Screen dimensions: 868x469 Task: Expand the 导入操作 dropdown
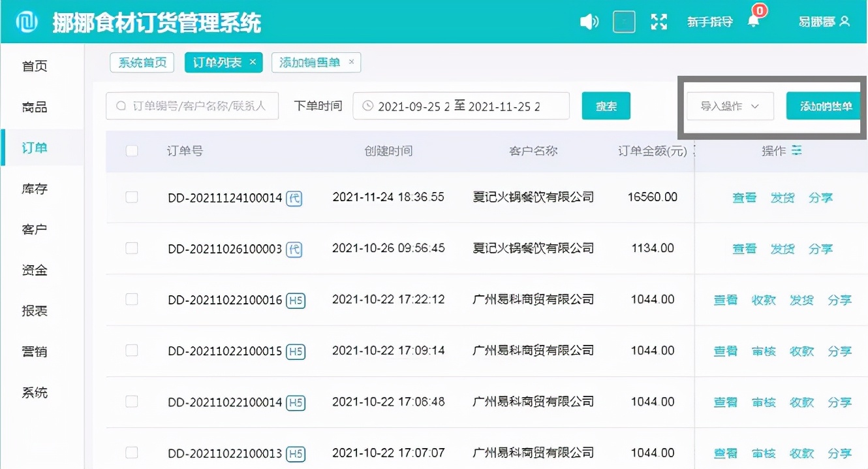coord(729,106)
